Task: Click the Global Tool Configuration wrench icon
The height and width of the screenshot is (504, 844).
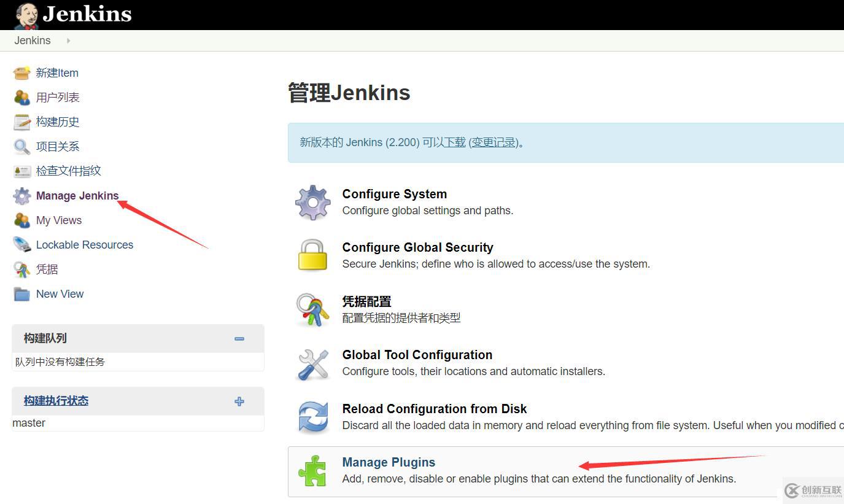Action: coord(313,363)
